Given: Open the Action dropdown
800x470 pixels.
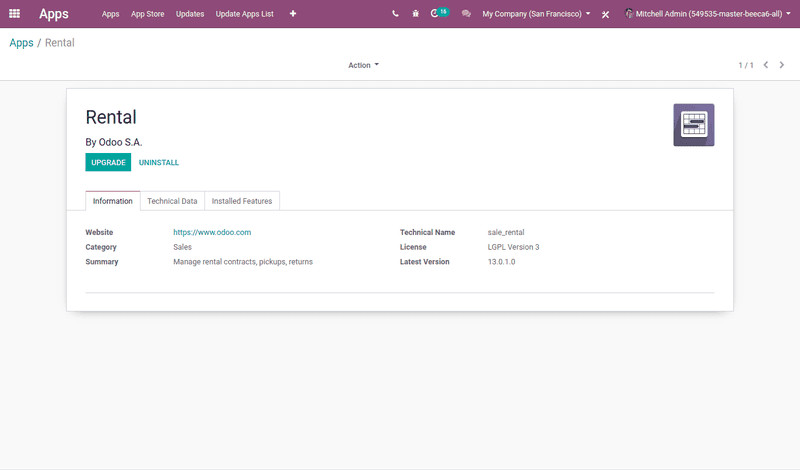Looking at the screenshot, I should click(363, 65).
